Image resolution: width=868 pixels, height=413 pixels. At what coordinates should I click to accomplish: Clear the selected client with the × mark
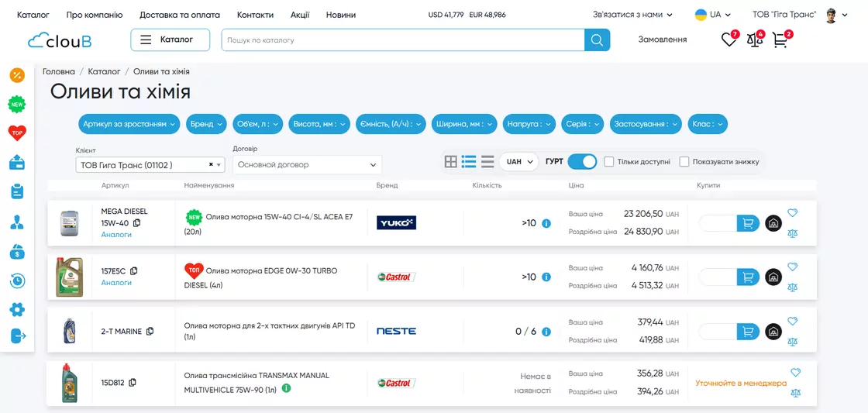211,164
